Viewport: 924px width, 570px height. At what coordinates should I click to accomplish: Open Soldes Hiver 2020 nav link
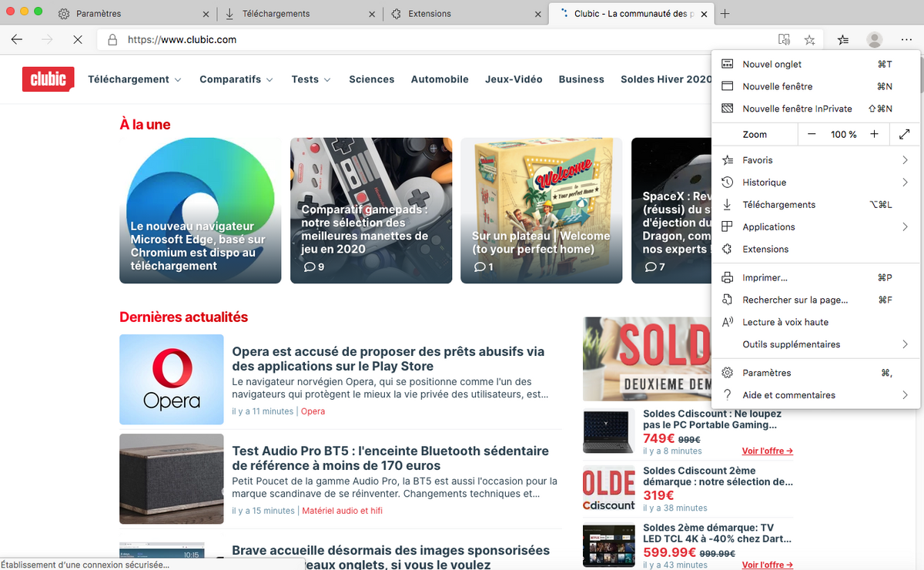(x=666, y=79)
